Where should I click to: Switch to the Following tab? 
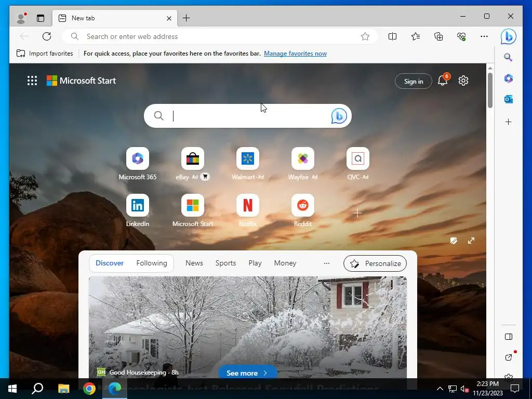[x=152, y=263]
